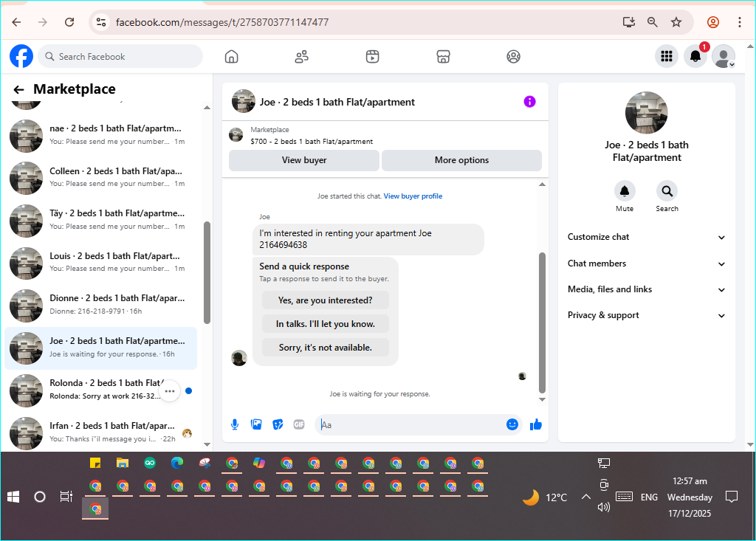
Task: Choose a GIF icon
Action: (299, 424)
